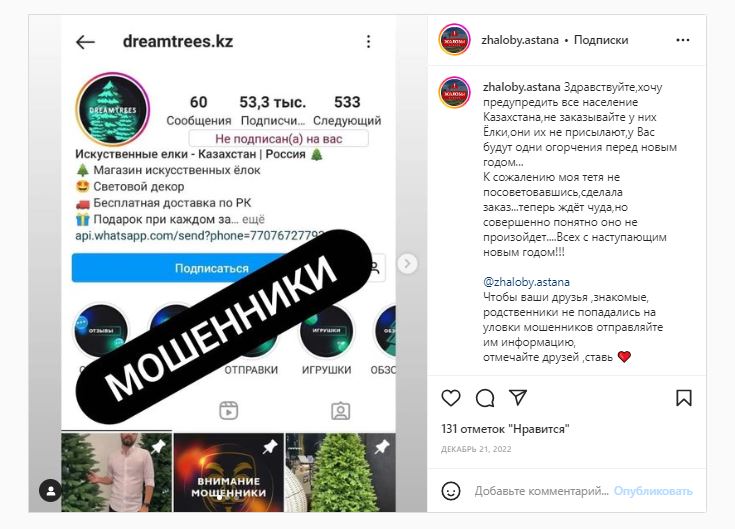Open the @zhaloby.astana mention link
The image size is (735, 529).
[526, 282]
